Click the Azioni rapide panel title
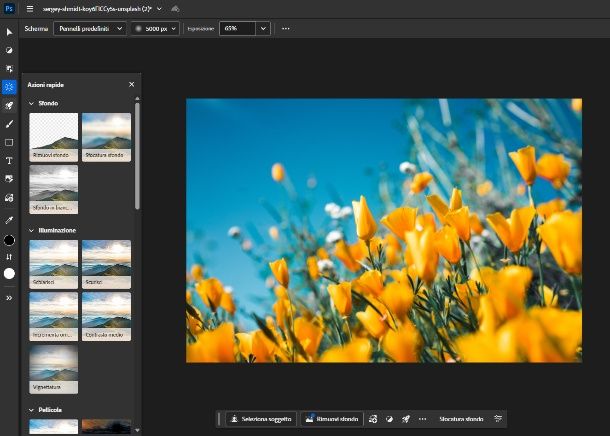Image resolution: width=610 pixels, height=436 pixels. click(46, 85)
